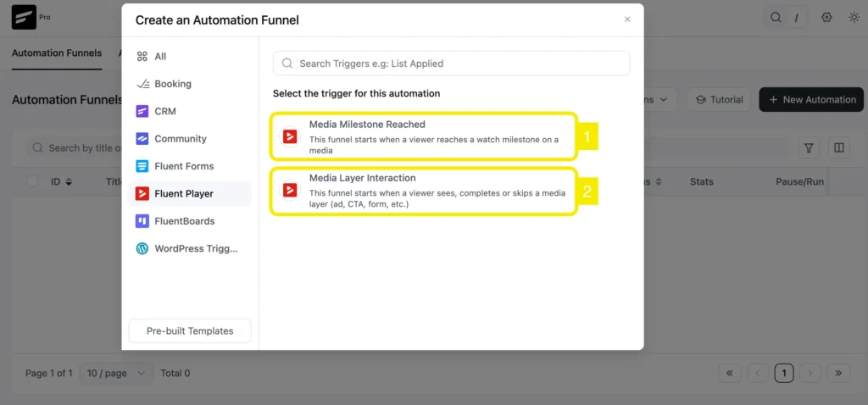Click the Total 0 label

pyautogui.click(x=175, y=374)
